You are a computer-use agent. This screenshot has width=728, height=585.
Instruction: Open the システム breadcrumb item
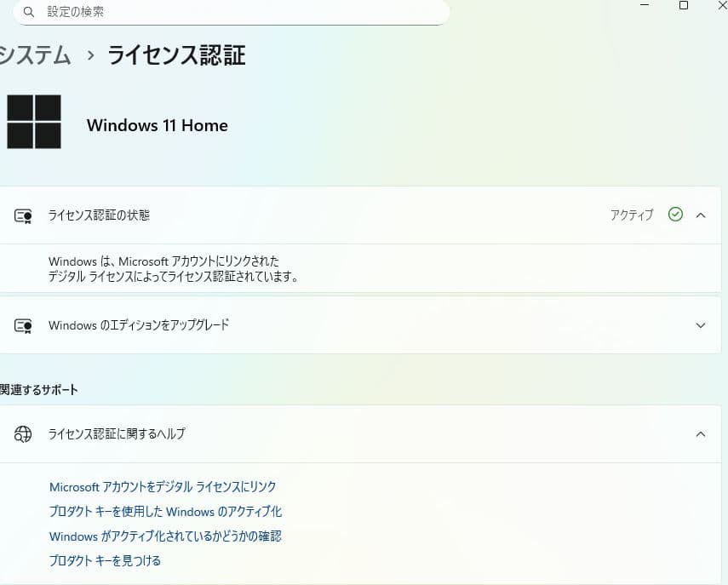(34, 55)
